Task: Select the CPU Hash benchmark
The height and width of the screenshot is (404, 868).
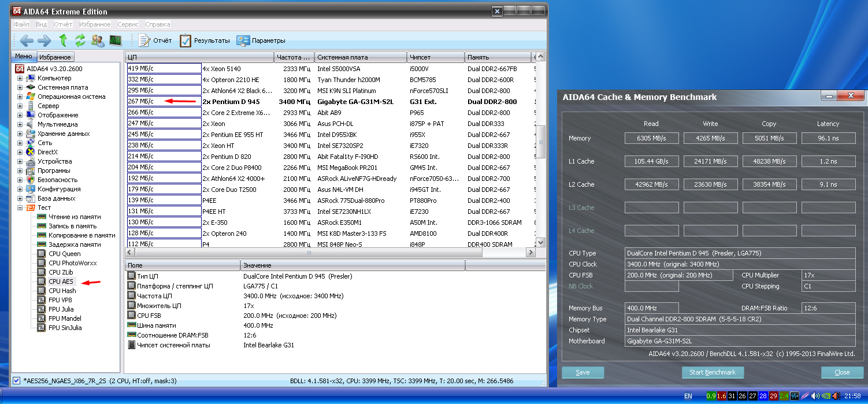Action: 62,291
